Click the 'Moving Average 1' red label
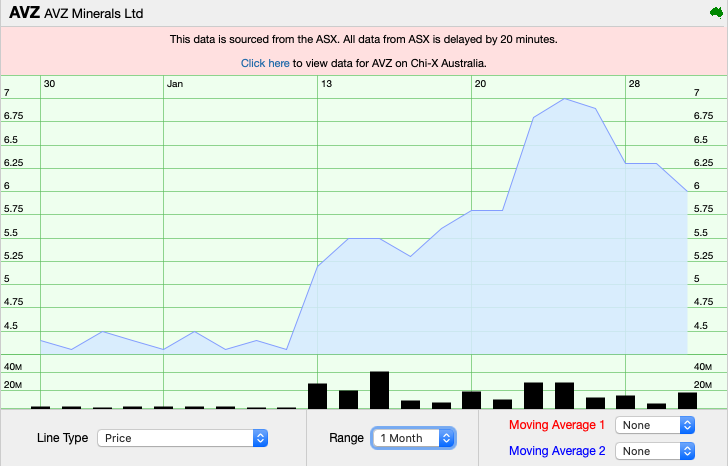Viewport: 728px width, 466px height. 557,425
